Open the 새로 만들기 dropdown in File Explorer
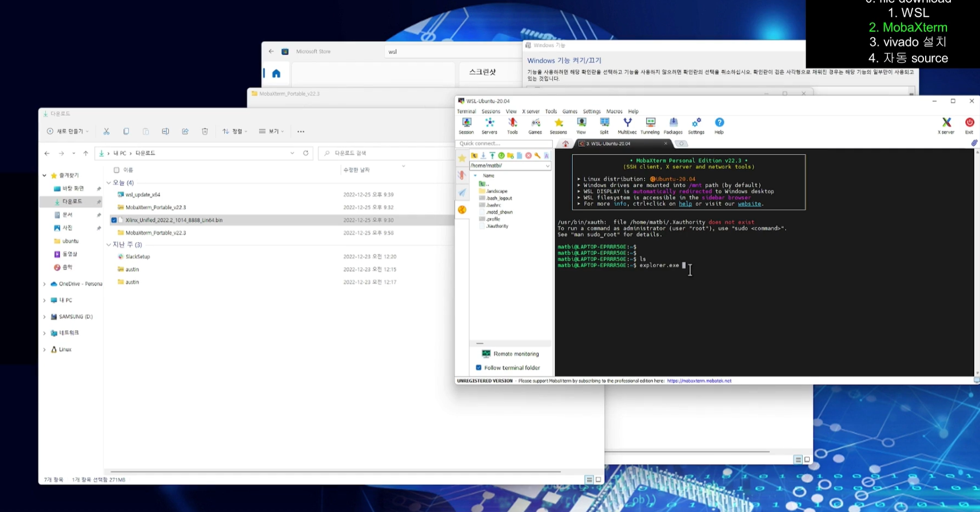The width and height of the screenshot is (980, 512). 68,131
